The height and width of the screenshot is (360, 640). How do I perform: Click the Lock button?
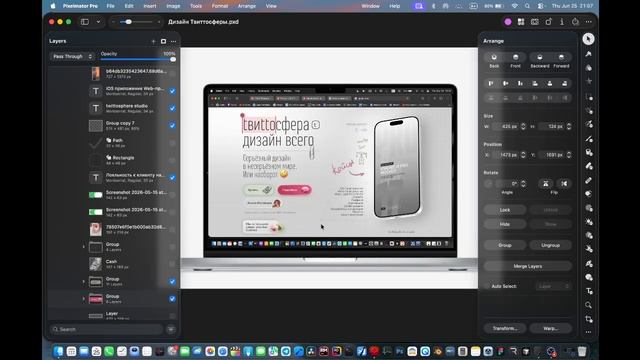coord(505,210)
